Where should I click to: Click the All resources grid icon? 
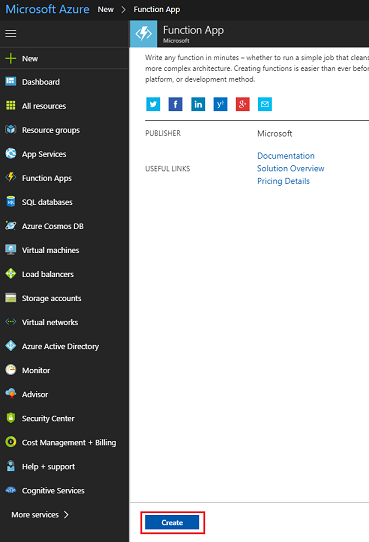pos(11,105)
